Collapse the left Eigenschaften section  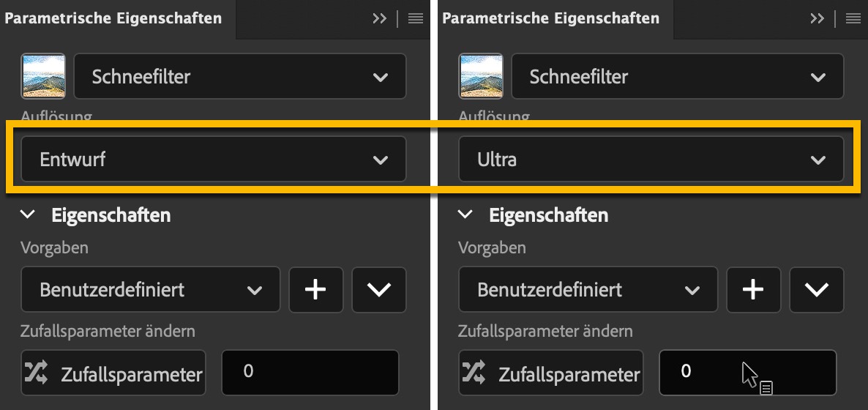pos(28,215)
